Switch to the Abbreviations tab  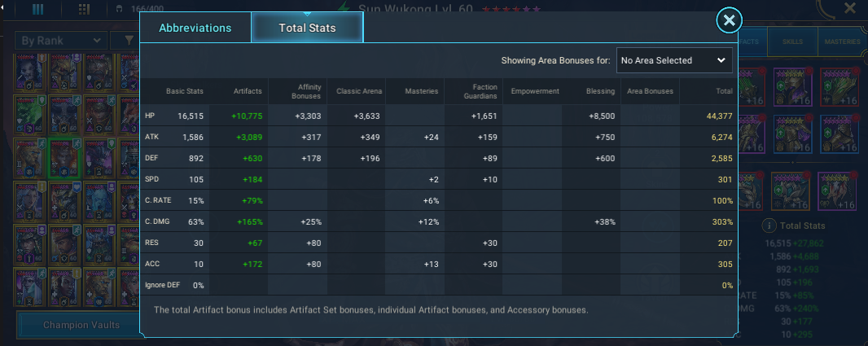(195, 28)
